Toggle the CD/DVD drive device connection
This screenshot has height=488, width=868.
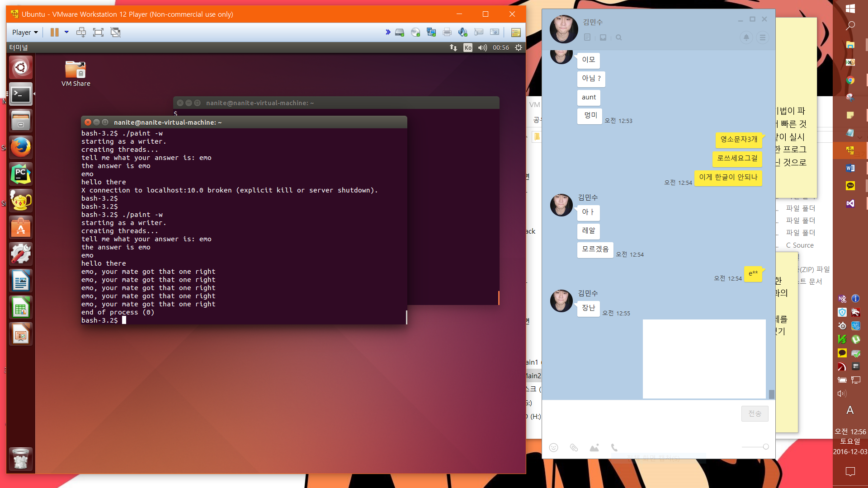(x=415, y=32)
